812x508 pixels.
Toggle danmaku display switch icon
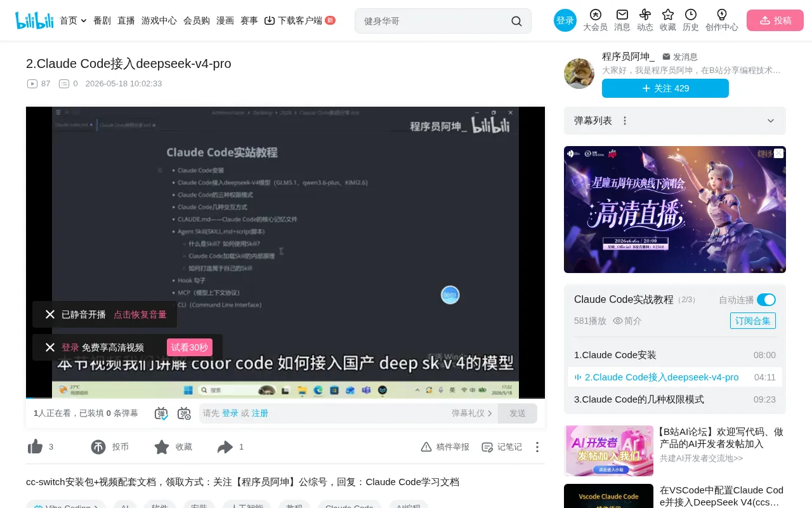[161, 413]
